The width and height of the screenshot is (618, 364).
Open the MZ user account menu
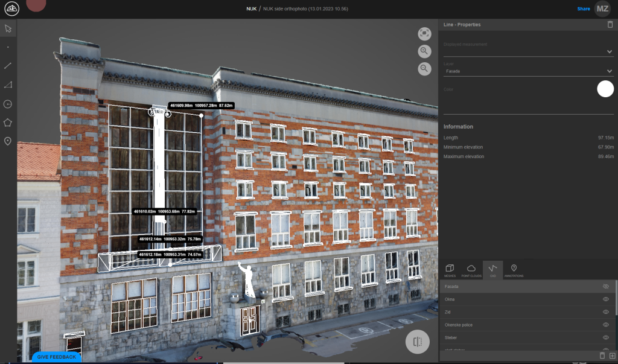coord(602,8)
